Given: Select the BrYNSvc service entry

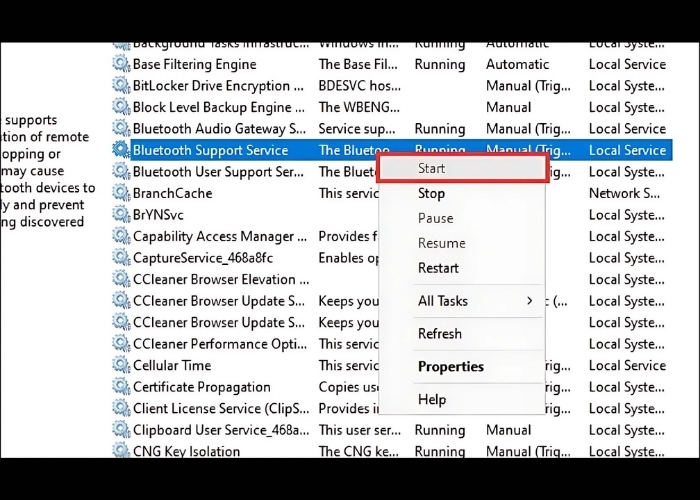Looking at the screenshot, I should coord(158,215).
